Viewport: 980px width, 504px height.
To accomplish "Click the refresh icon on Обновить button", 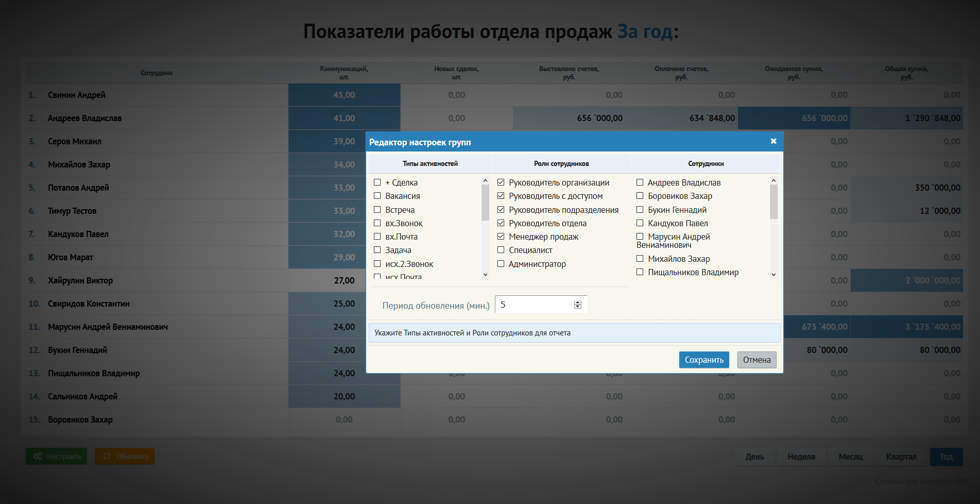I will coord(107,456).
